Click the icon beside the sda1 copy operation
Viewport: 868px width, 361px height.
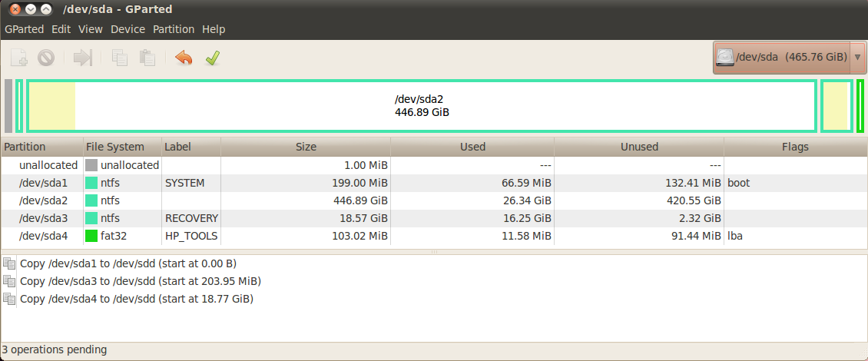pos(9,263)
